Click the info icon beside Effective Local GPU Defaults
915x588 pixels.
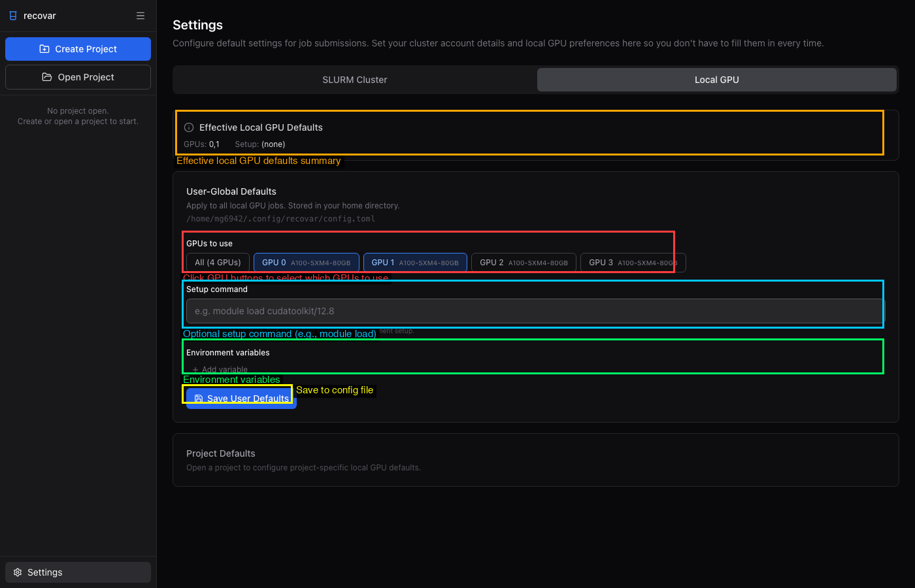[189, 127]
